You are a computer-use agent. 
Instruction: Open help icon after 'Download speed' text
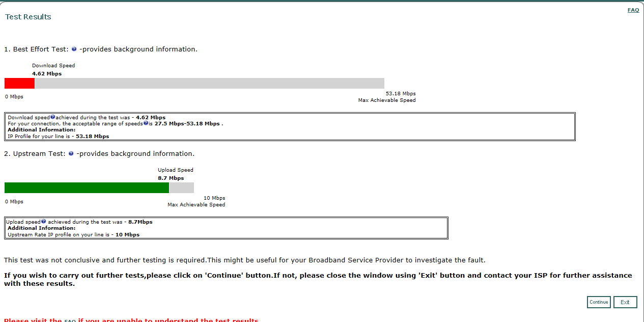coord(52,117)
